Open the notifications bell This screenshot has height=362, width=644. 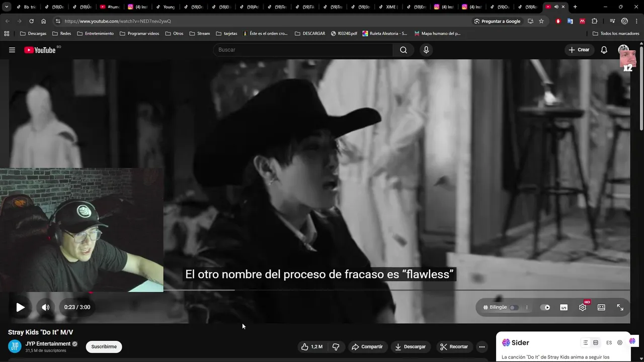[x=604, y=50]
